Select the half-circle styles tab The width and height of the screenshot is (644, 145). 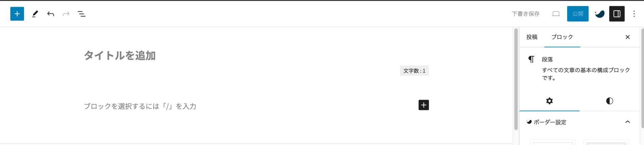point(609,101)
